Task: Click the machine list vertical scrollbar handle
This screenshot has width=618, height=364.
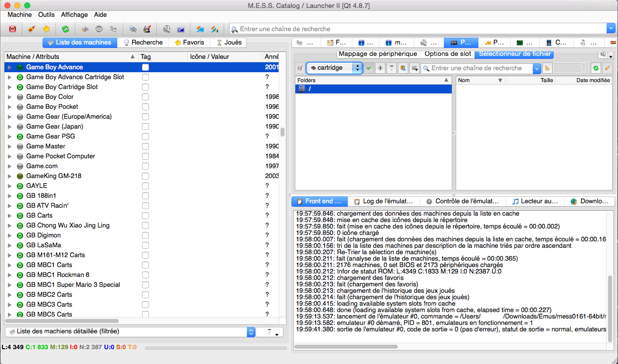Action: pos(283,132)
